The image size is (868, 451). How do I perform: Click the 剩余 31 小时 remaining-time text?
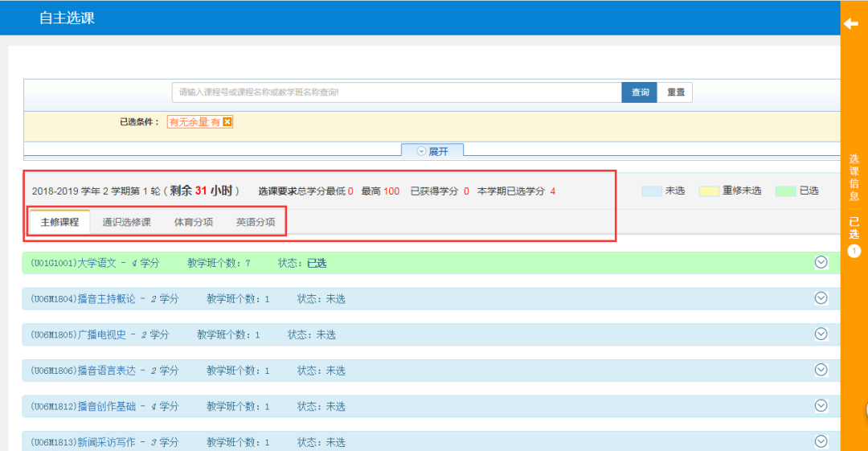201,191
